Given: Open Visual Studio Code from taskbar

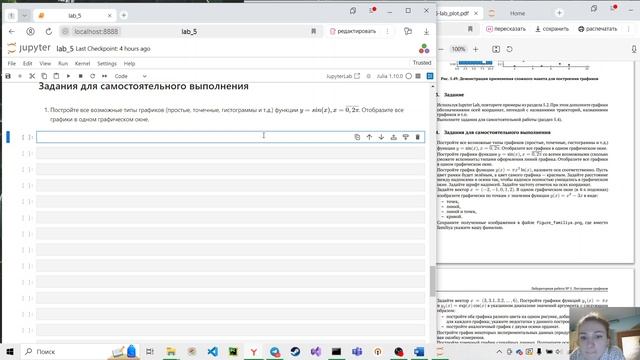Looking at the screenshot, I should pyautogui.click(x=212, y=351).
